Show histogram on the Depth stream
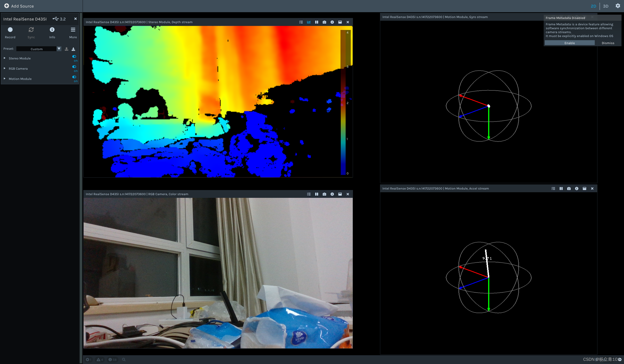 pyautogui.click(x=309, y=22)
